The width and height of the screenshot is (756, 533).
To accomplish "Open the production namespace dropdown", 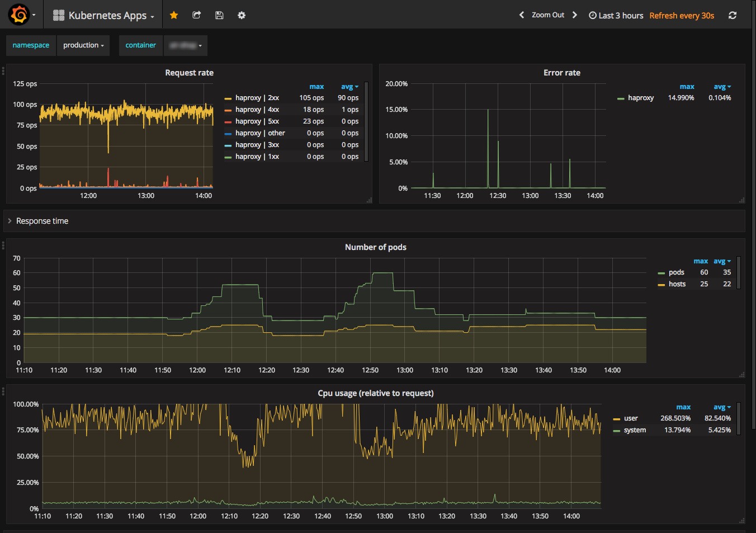I will 83,45.
